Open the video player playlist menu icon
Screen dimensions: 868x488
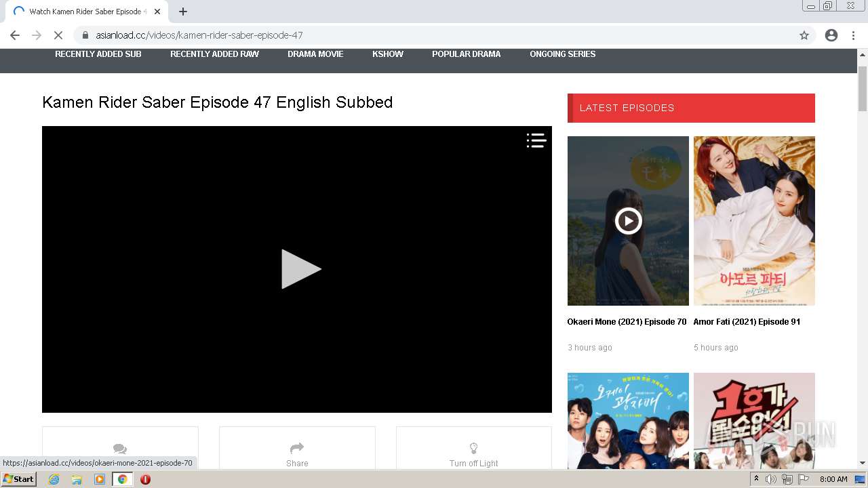[536, 140]
